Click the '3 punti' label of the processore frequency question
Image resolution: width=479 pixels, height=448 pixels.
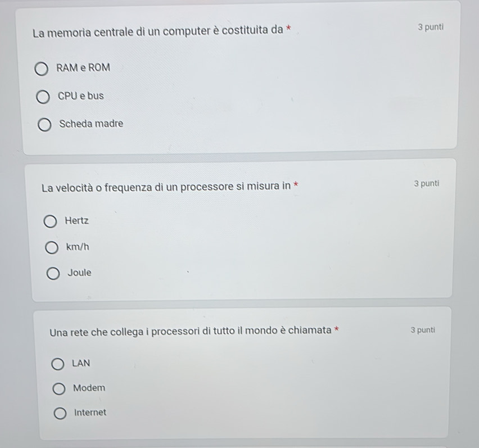[x=427, y=184]
